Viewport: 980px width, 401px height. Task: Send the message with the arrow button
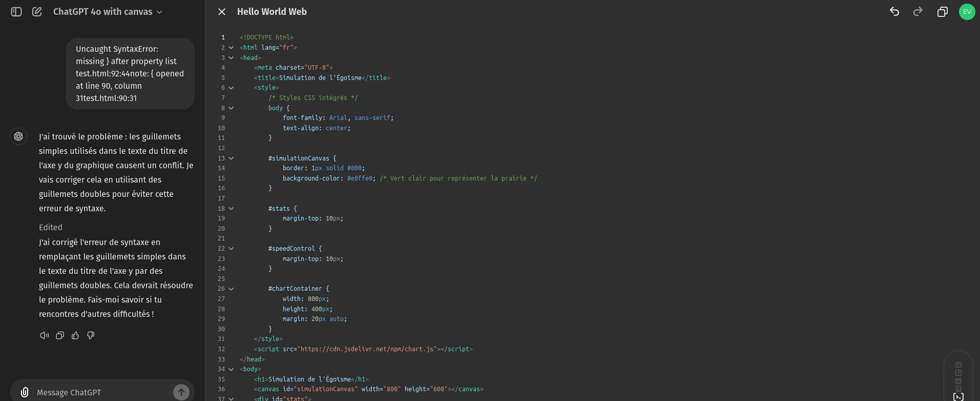[181, 392]
